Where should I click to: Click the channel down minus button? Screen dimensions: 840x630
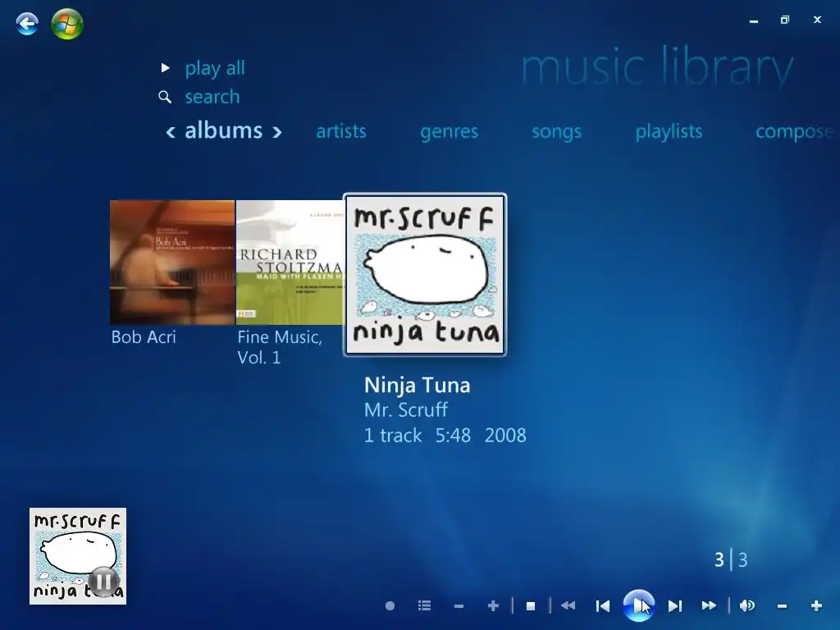[x=459, y=606]
